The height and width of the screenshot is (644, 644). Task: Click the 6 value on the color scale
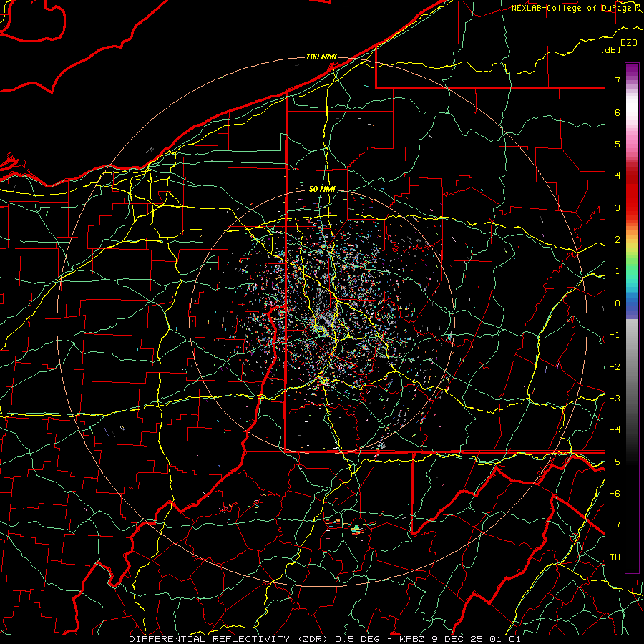coord(618,112)
